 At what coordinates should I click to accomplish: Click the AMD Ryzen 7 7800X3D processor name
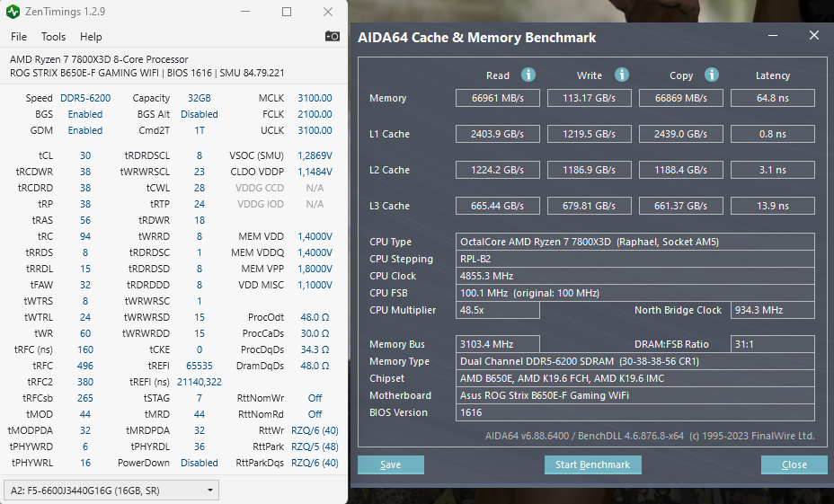[99, 59]
